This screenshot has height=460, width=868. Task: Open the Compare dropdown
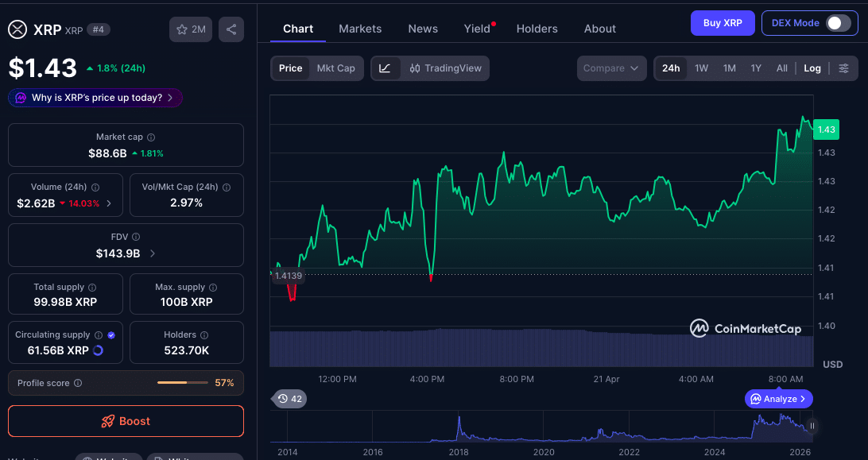click(x=610, y=68)
